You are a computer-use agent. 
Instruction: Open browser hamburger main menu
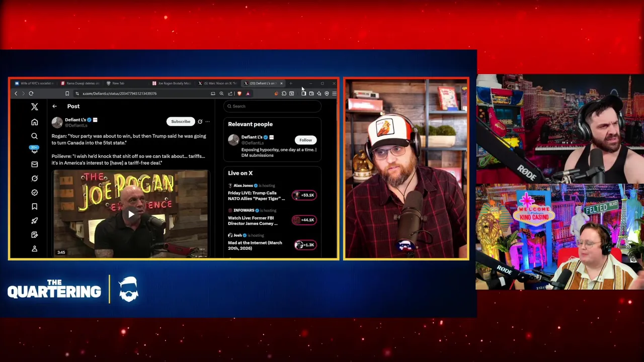coord(334,94)
